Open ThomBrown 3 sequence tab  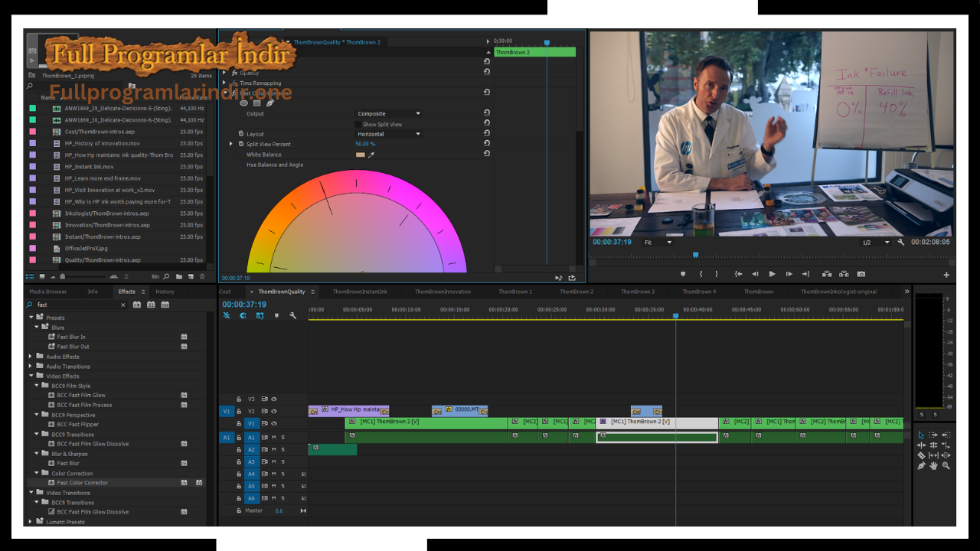[638, 292]
